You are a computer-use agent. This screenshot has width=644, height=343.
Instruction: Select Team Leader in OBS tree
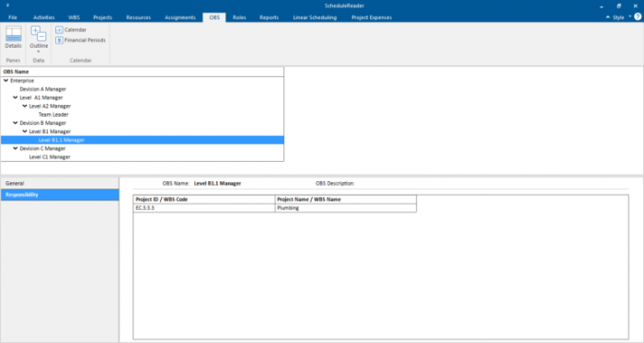click(53, 115)
